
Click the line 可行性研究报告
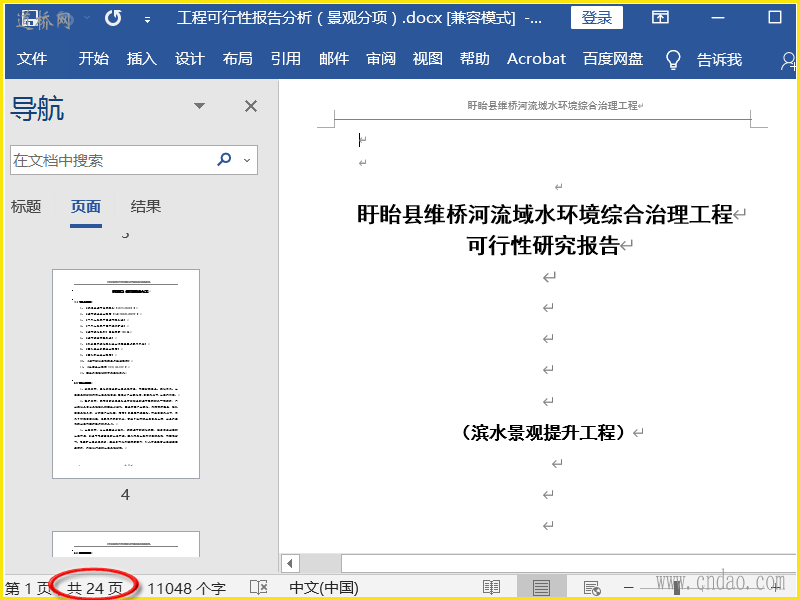pyautogui.click(x=543, y=245)
